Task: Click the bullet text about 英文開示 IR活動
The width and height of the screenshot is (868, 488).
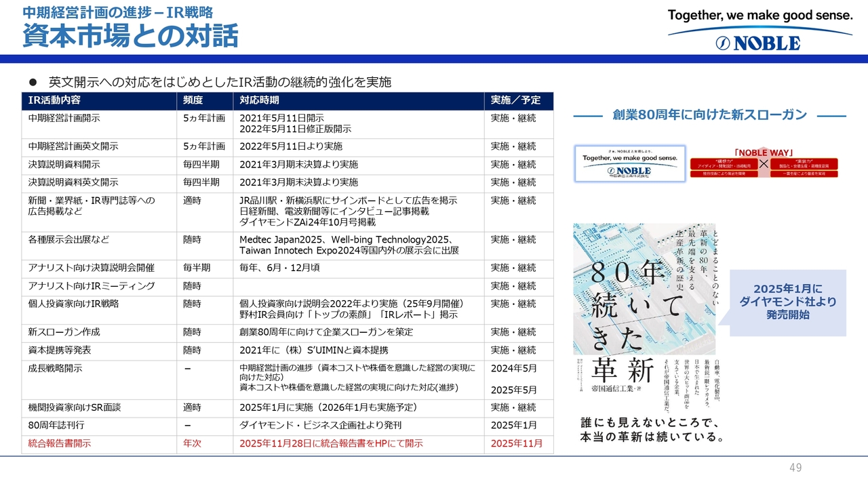Action: point(220,82)
